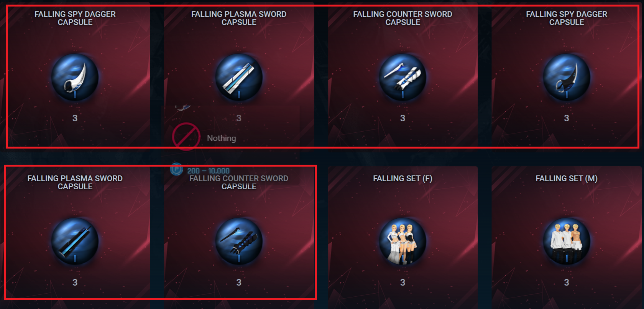Image resolution: width=644 pixels, height=309 pixels.
Task: Open the black Plasma Sword capsule icon
Action: [x=75, y=241]
